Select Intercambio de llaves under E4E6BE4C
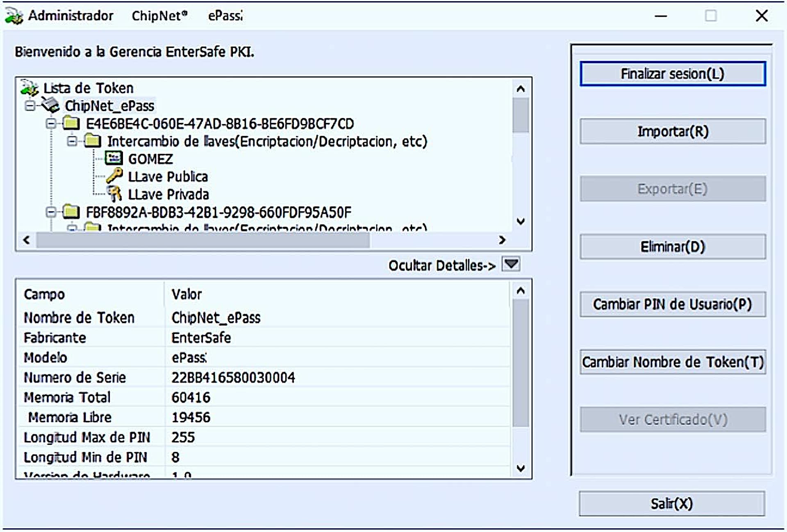 (x=267, y=142)
